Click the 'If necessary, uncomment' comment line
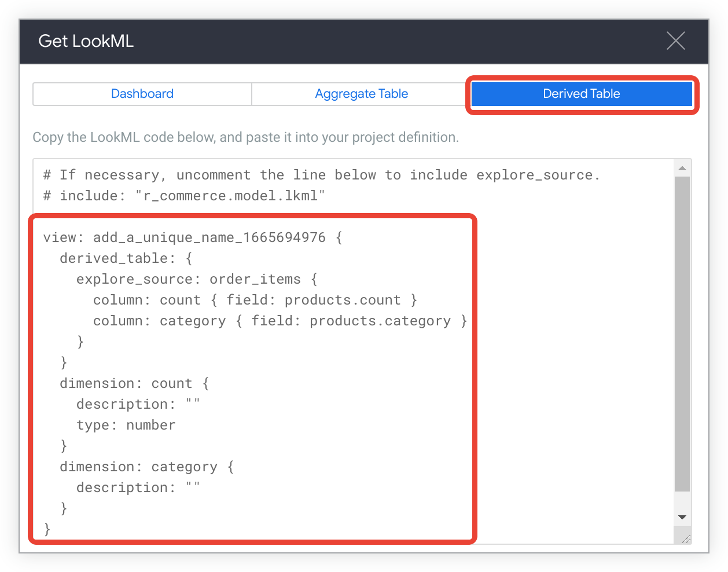Screen dimensions: 728x572 tap(321, 175)
